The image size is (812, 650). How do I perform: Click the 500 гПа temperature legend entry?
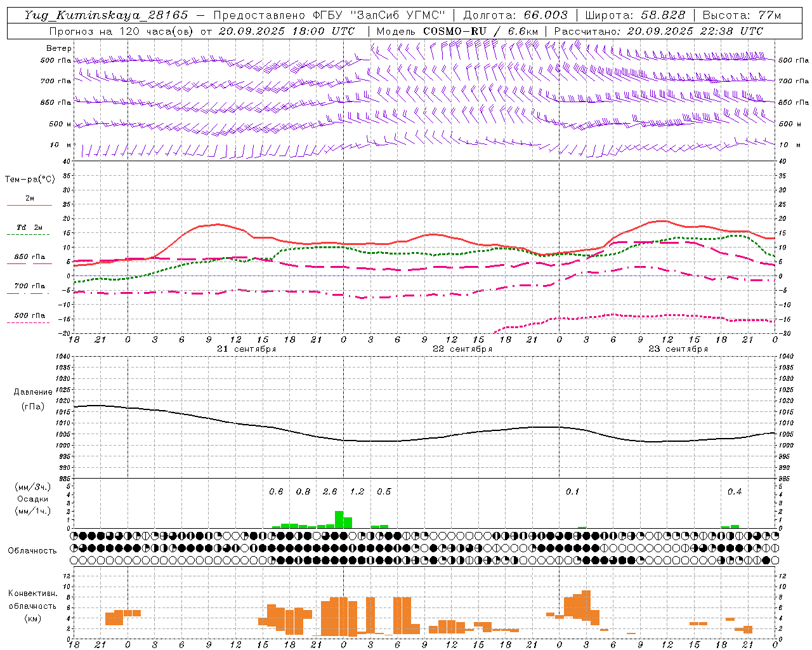pos(30,315)
